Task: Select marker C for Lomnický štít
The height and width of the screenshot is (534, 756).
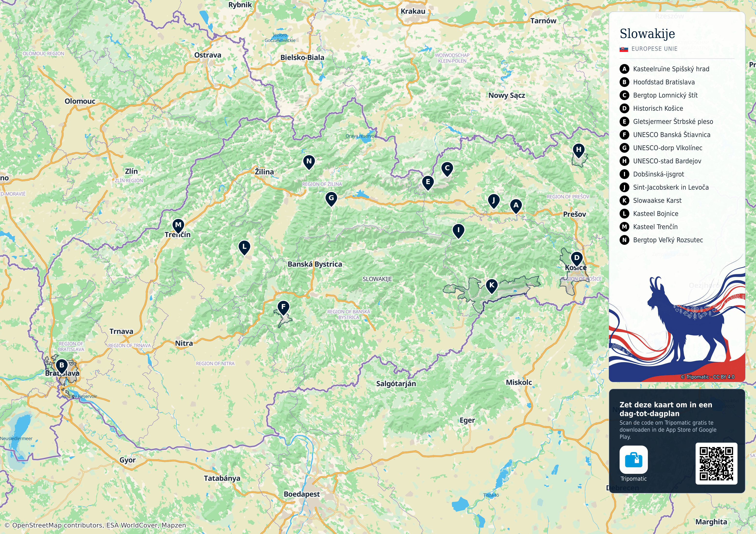Action: point(447,169)
